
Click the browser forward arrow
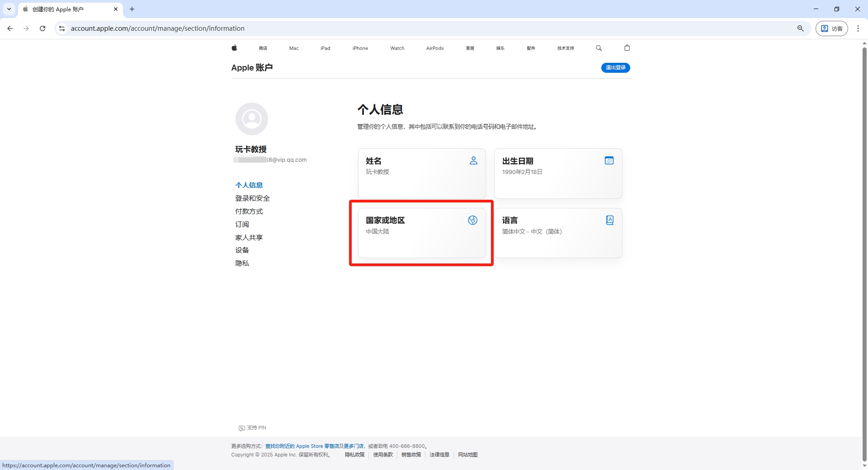26,28
